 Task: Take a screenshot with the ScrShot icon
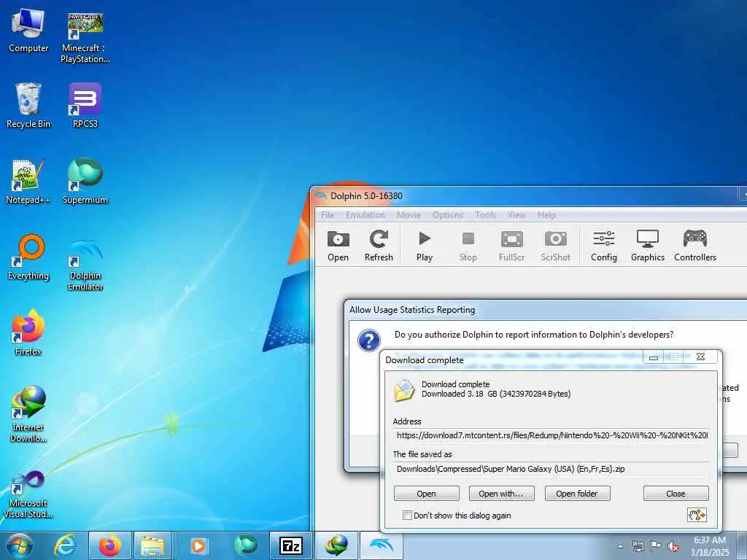555,246
